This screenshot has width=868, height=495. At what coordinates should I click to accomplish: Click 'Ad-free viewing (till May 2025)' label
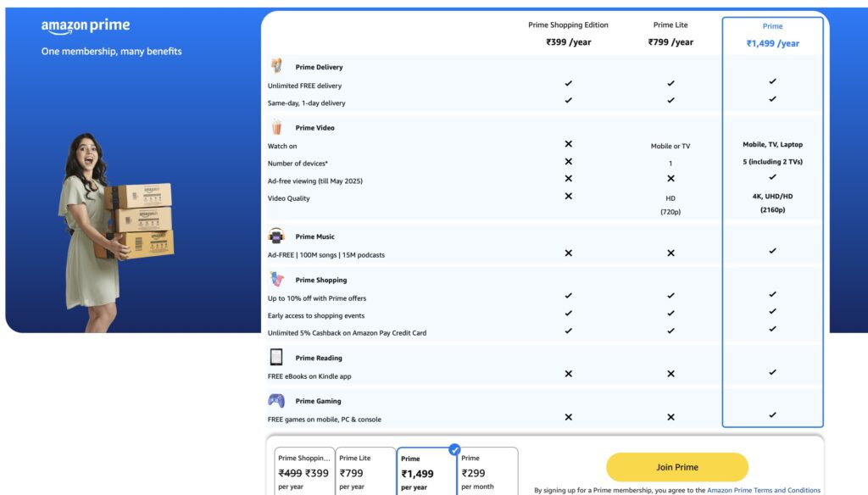315,181
